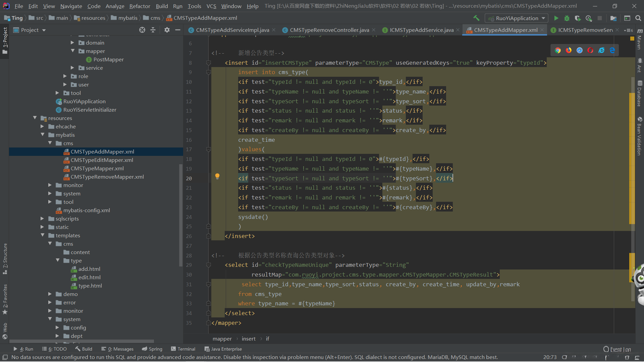Screen dimensions: 644x362
Task: Open Search Everywhere with the magnifier icon
Action: click(x=638, y=18)
